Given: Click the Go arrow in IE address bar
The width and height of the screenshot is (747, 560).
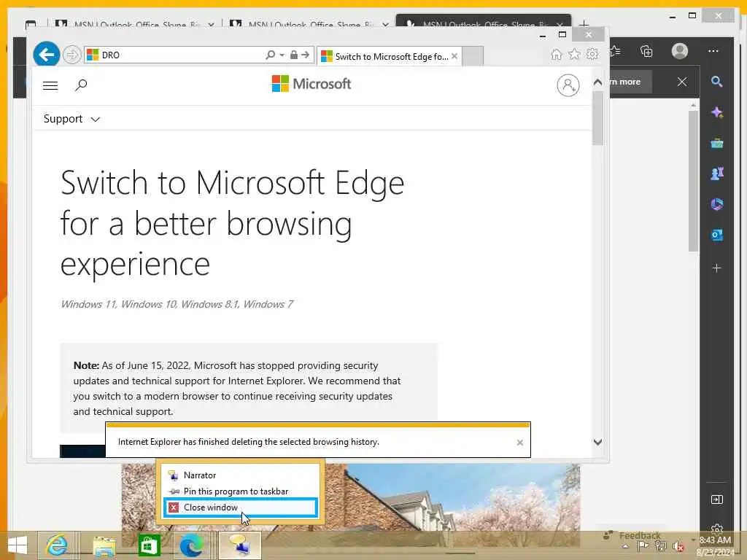Looking at the screenshot, I should click(306, 55).
